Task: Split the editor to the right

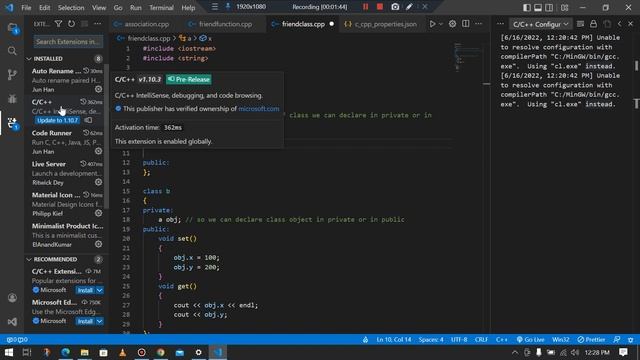Action: 465,24
